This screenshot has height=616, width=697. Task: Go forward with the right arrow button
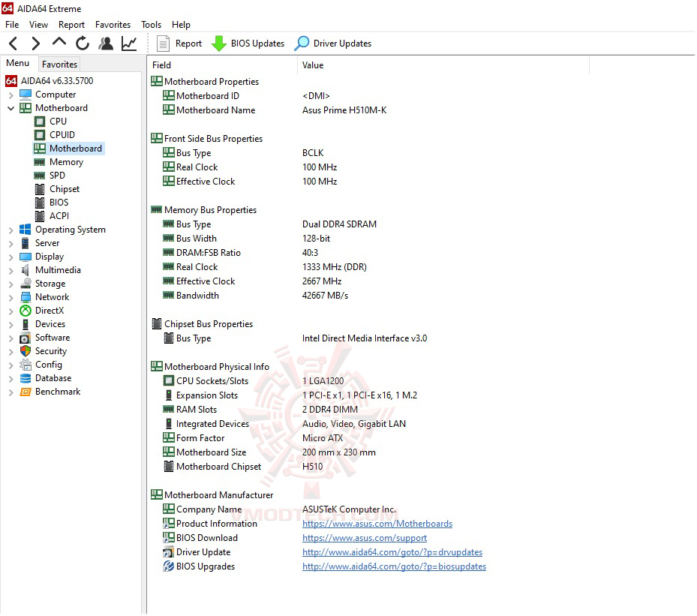point(36,44)
